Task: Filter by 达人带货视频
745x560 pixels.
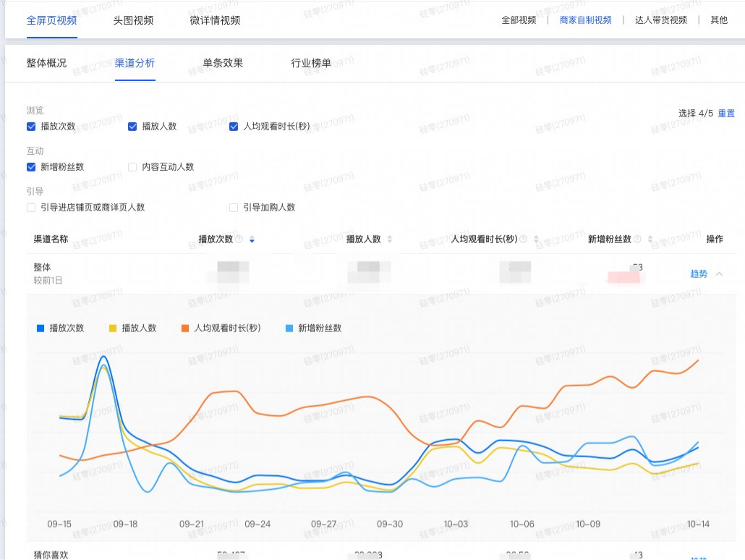Action: (x=660, y=20)
